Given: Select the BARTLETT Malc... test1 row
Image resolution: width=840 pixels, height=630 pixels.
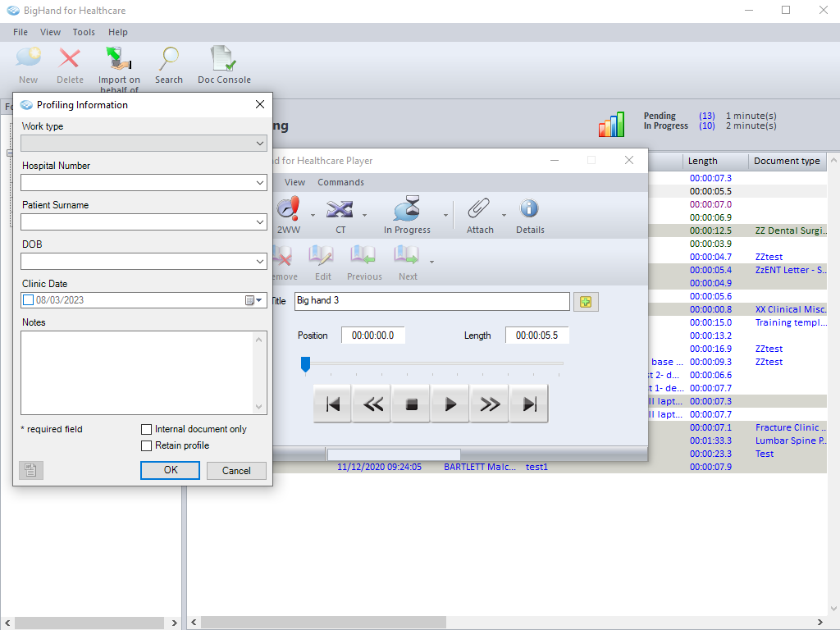Looking at the screenshot, I should (x=507, y=467).
